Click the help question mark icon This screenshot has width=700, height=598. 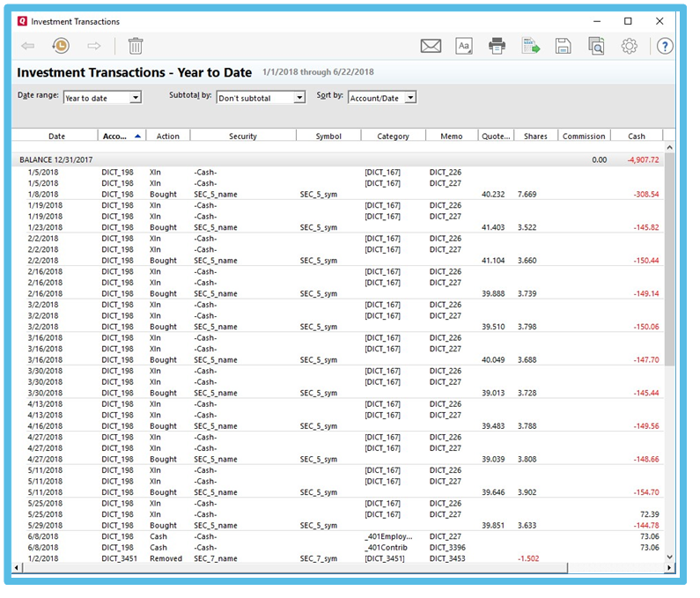click(x=665, y=46)
